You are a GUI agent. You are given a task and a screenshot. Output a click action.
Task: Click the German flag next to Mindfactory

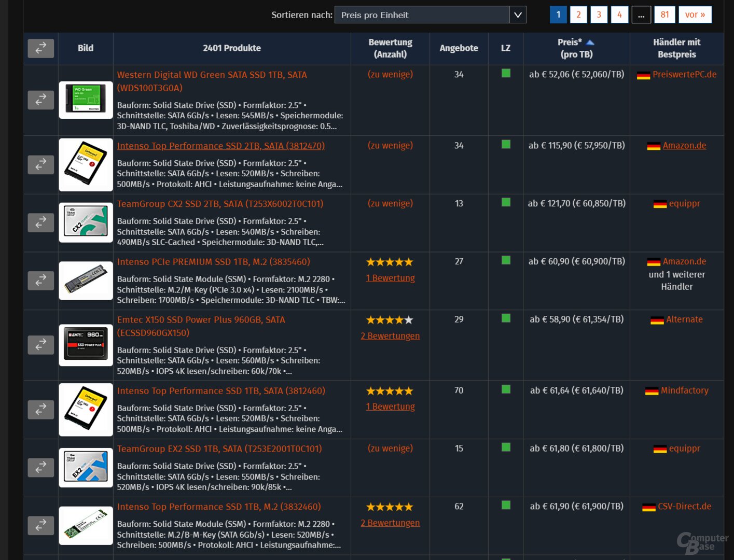point(652,391)
